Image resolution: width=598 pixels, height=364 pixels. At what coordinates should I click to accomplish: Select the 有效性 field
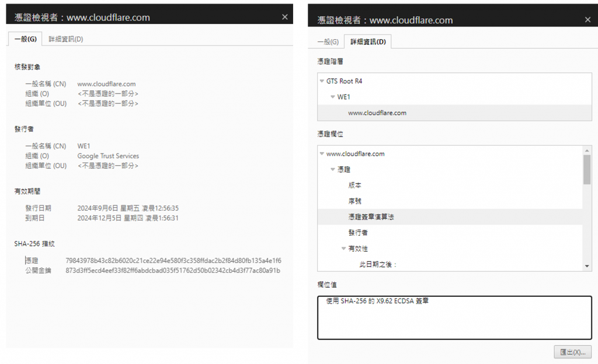pyautogui.click(x=358, y=249)
